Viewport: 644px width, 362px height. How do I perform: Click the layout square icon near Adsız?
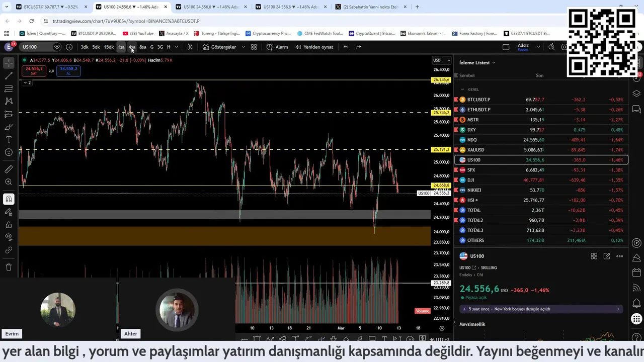(x=506, y=47)
